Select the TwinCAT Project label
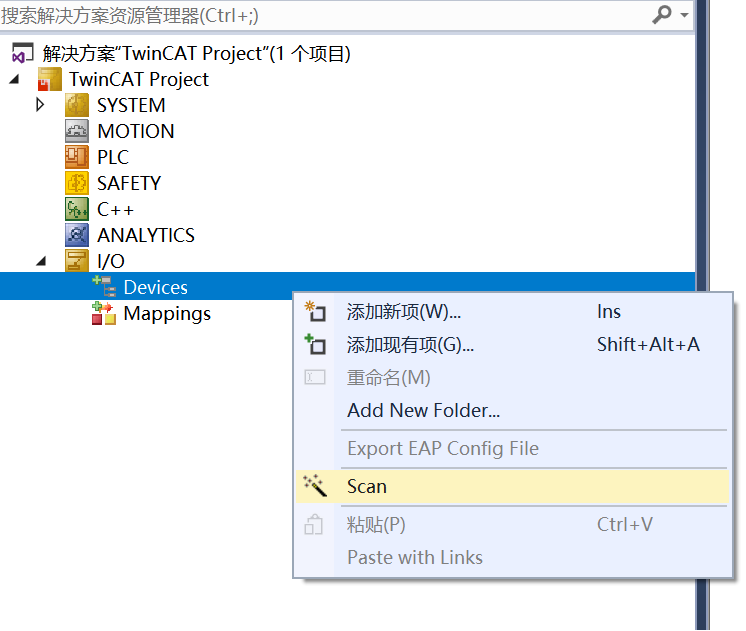746x631 pixels. click(139, 79)
